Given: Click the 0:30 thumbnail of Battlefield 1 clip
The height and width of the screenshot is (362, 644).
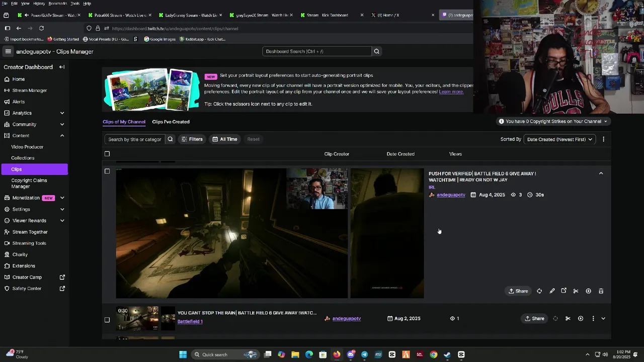Looking at the screenshot, I should point(137,318).
